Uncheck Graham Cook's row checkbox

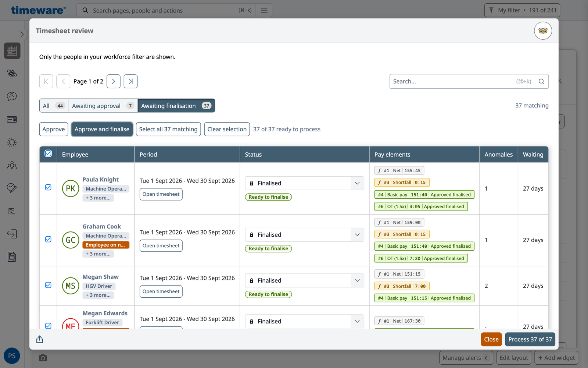[48, 239]
